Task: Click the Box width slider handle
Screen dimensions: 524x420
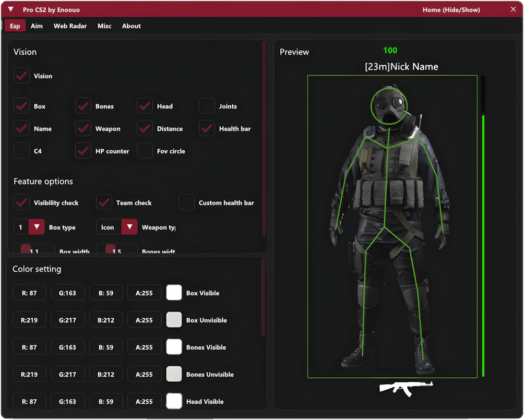Action: coord(26,248)
